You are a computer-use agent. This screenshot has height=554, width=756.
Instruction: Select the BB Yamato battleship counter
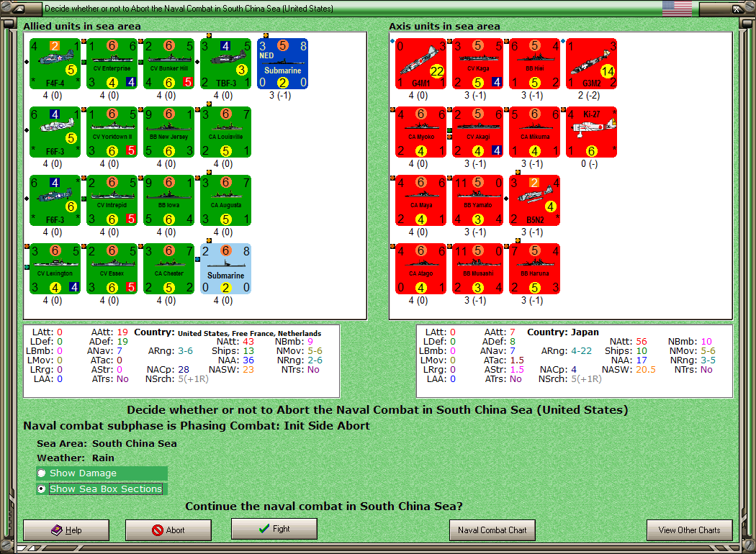pos(478,201)
